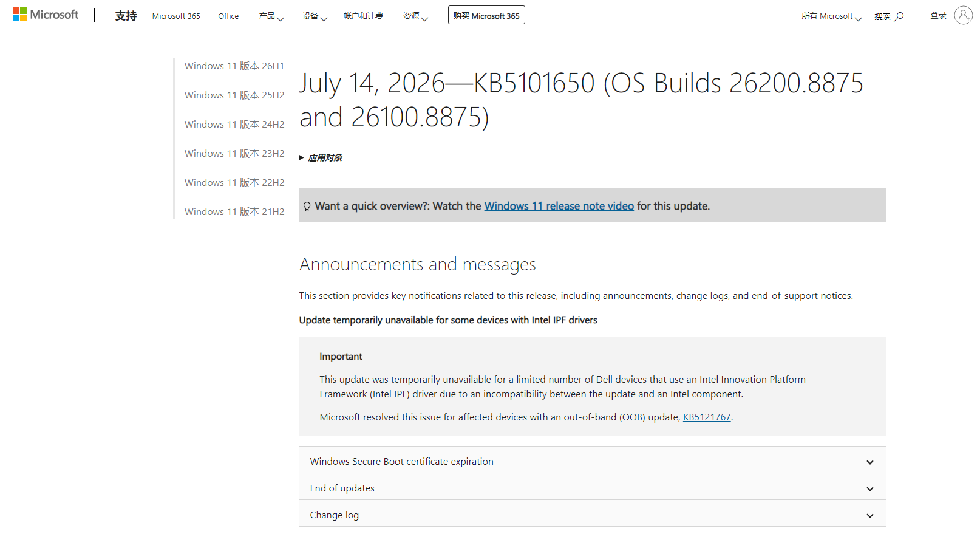Click the Microsoft logo
980x534 pixels.
[46, 15]
